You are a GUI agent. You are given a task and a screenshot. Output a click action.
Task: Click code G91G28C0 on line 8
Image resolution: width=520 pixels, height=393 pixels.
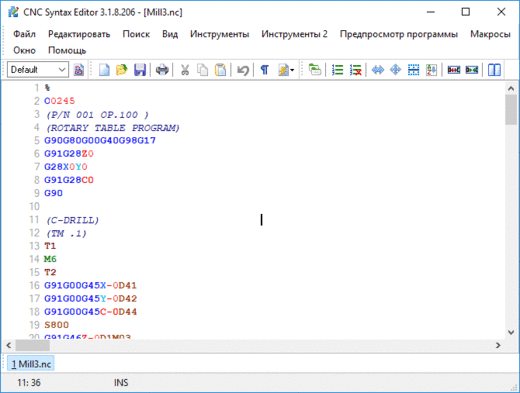coord(69,180)
